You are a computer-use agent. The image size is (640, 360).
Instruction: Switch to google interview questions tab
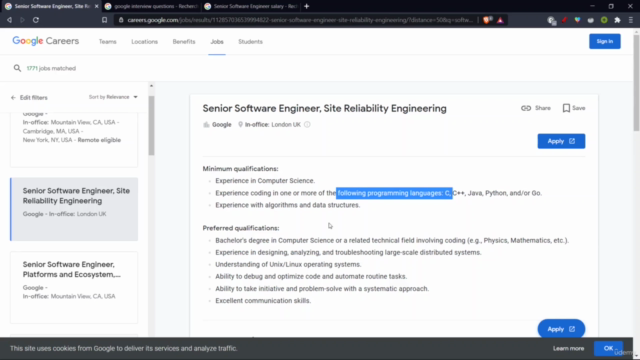151,6
